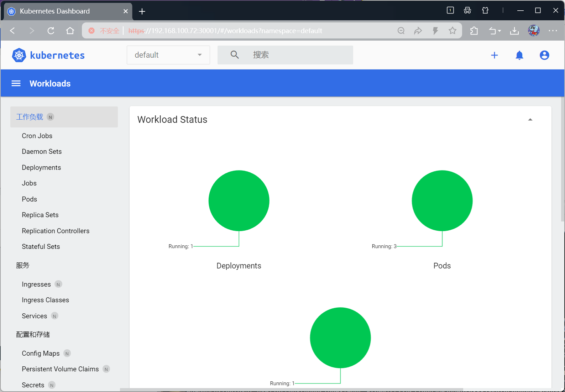Open Secrets in the sidebar

(x=33, y=385)
